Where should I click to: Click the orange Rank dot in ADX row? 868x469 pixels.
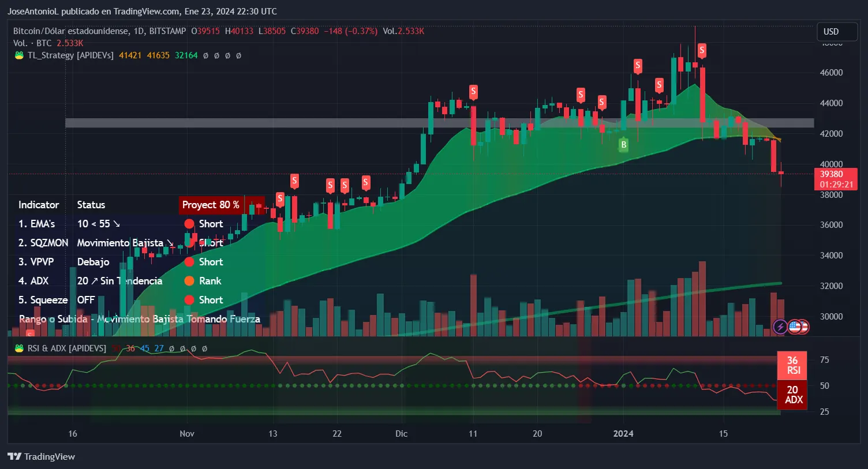tap(189, 281)
